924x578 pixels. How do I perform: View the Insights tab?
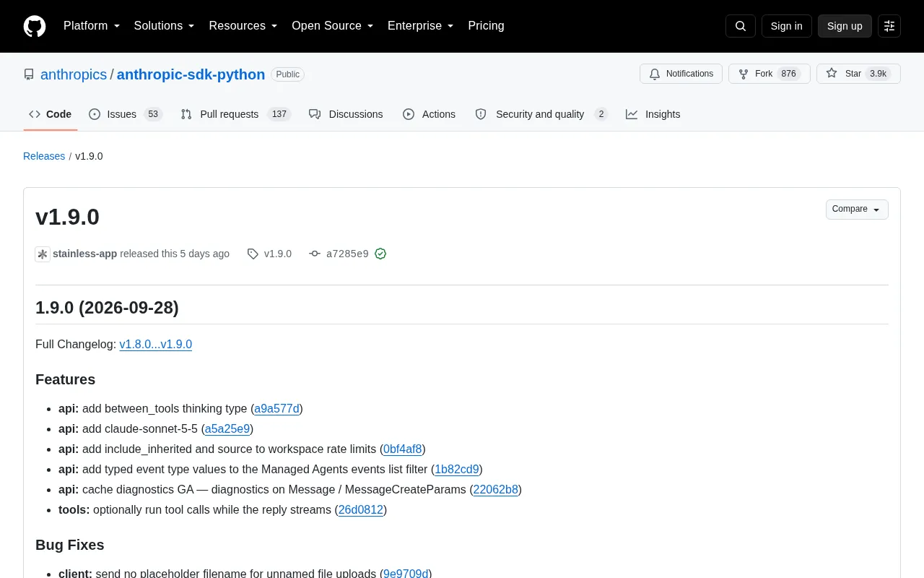click(653, 114)
